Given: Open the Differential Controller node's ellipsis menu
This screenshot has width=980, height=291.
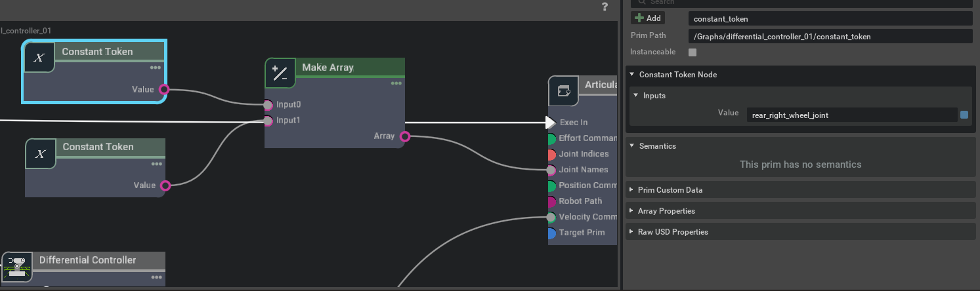Looking at the screenshot, I should (156, 277).
